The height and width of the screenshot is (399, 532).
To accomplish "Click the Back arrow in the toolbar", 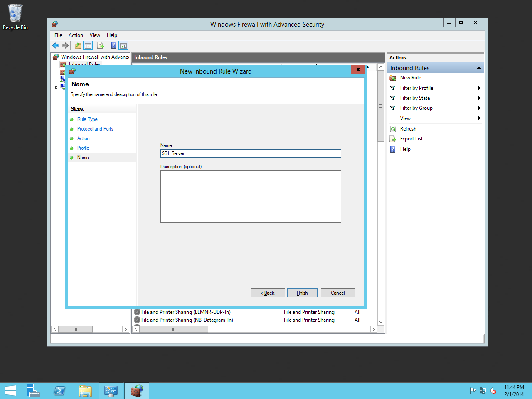I will pyautogui.click(x=56, y=46).
